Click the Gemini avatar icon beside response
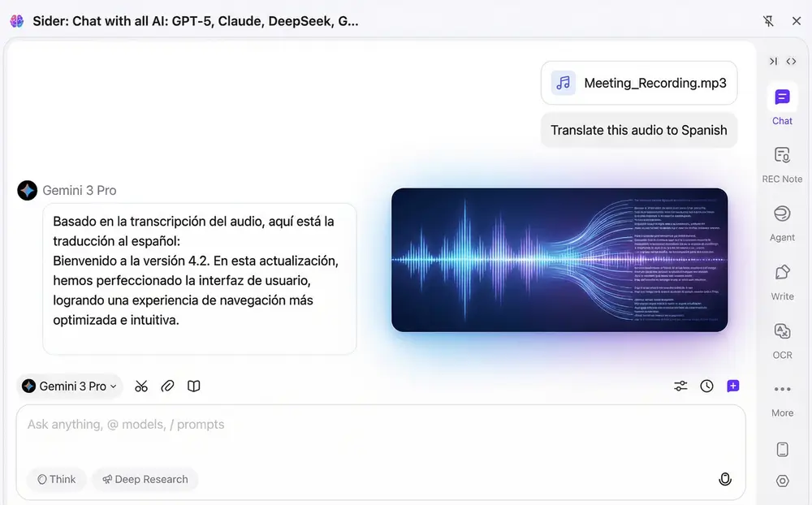 (x=27, y=190)
